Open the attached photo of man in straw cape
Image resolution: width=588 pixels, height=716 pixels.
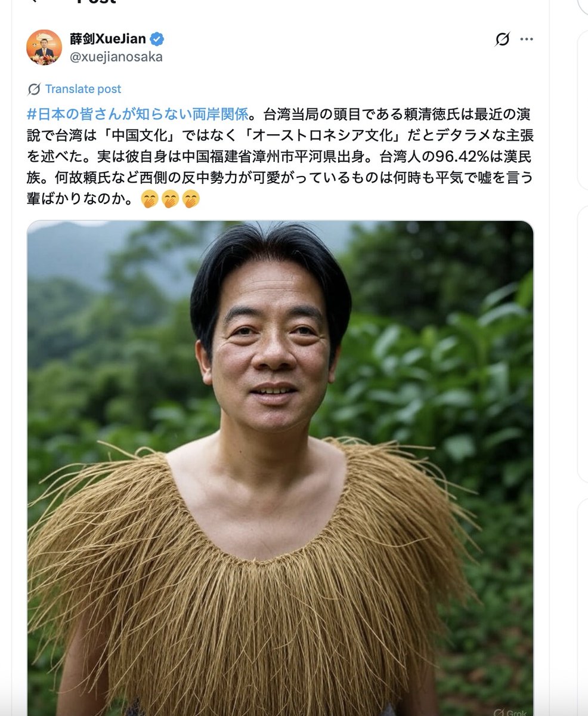[280, 468]
